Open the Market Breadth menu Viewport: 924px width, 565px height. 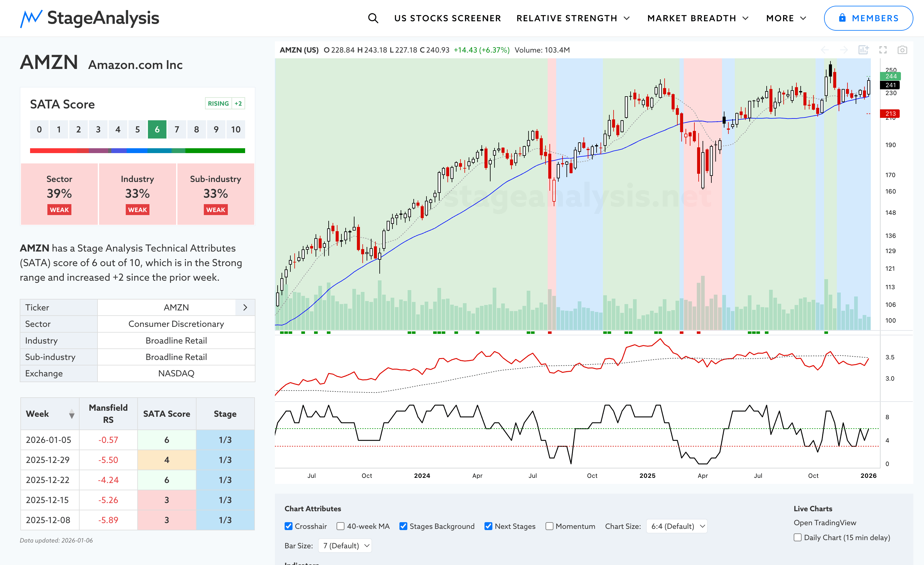(697, 18)
